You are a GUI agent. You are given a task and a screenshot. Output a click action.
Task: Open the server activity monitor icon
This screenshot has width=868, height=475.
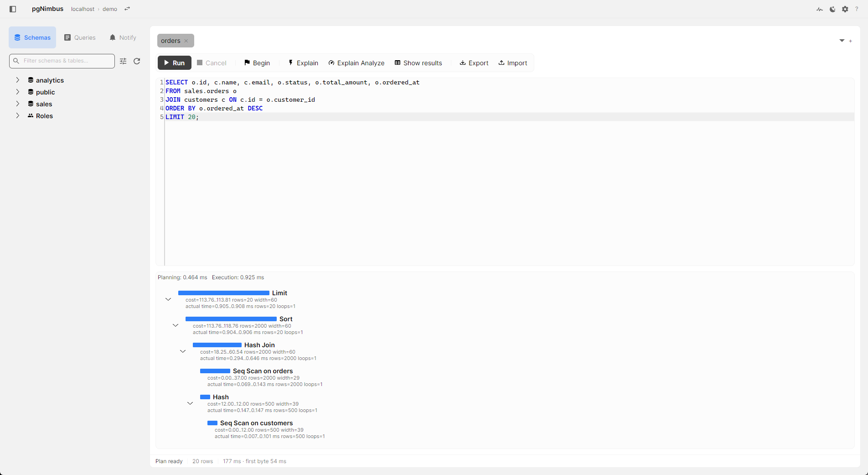click(820, 9)
